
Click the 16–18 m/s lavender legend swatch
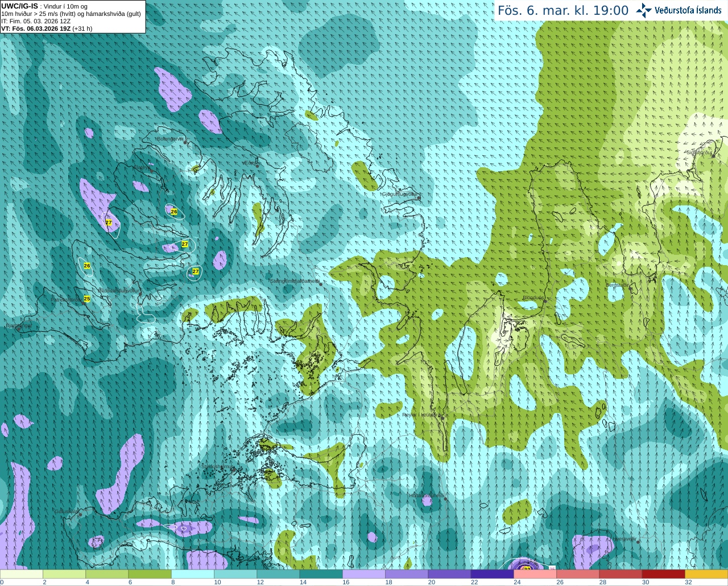pyautogui.click(x=364, y=574)
